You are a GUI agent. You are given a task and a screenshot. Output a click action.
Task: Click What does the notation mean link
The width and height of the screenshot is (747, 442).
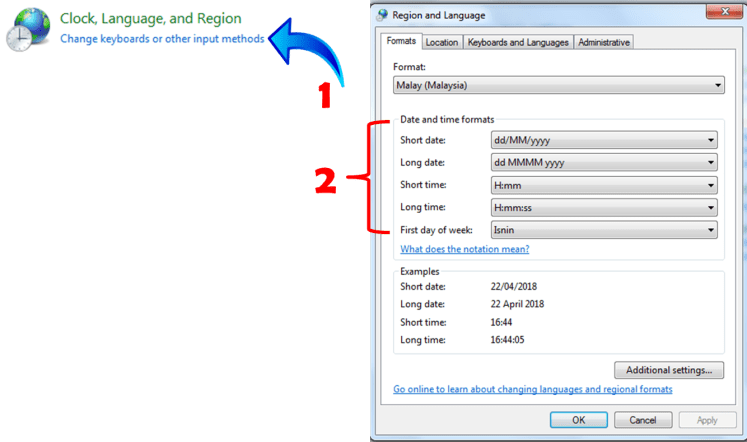coord(464,249)
